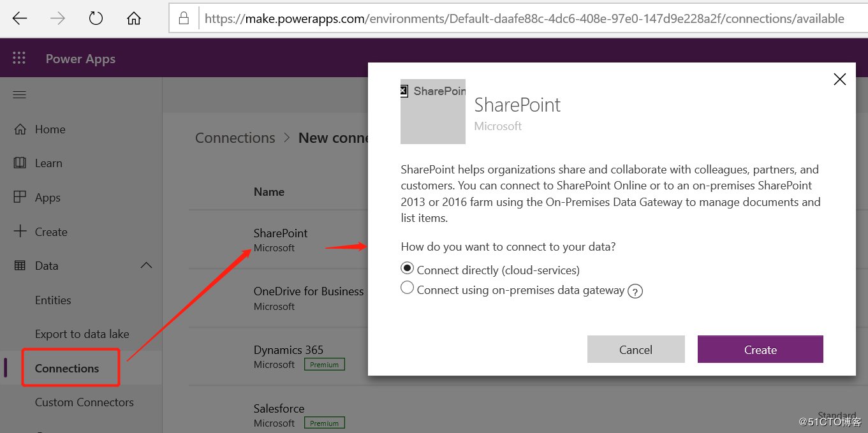Screen dimensions: 868x433
Task: Click the help question mark icon
Action: (635, 291)
